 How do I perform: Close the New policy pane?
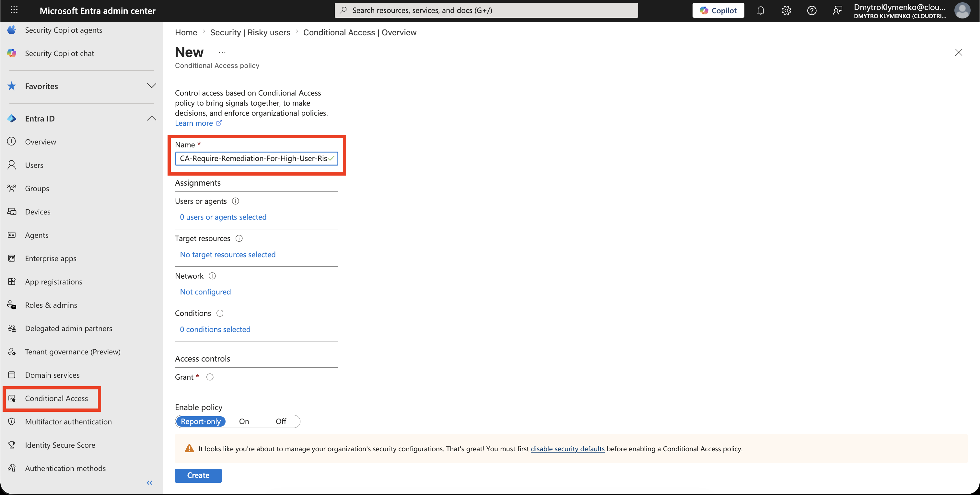959,52
